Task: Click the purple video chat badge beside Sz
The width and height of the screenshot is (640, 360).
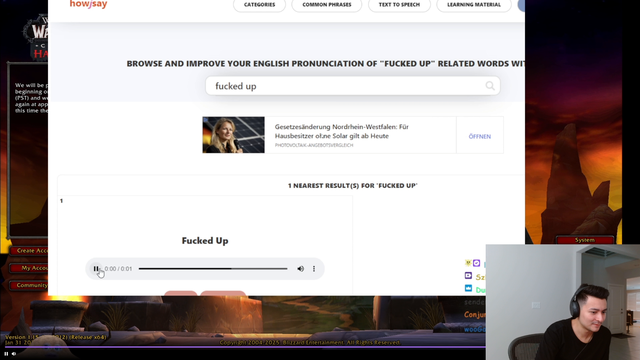Action: 468,276
